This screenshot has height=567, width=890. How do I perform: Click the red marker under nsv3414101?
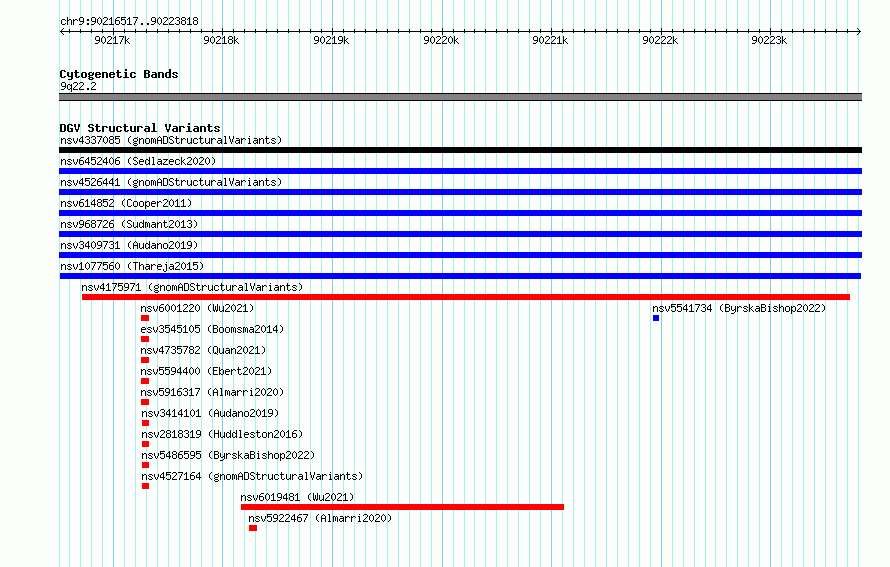(145, 423)
